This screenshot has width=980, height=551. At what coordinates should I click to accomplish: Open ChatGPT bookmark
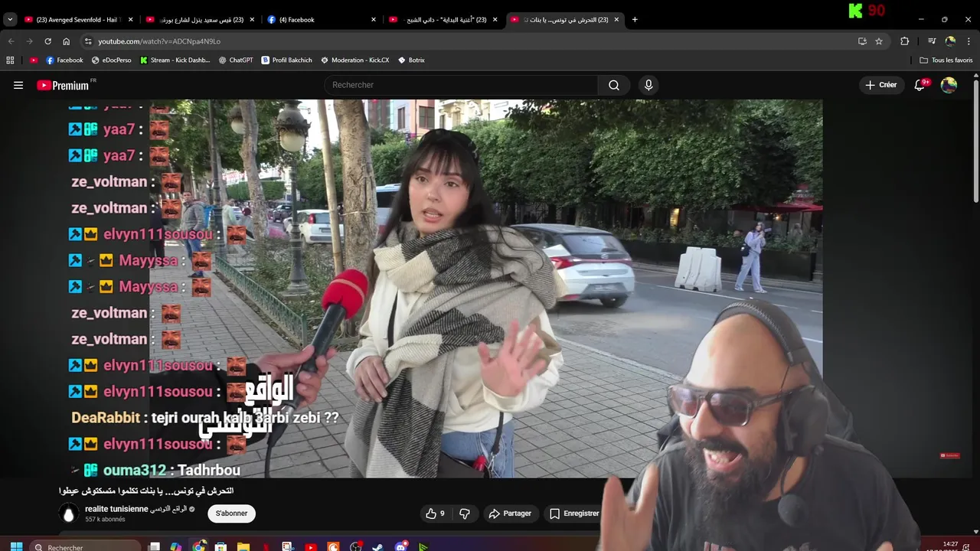tap(236, 60)
